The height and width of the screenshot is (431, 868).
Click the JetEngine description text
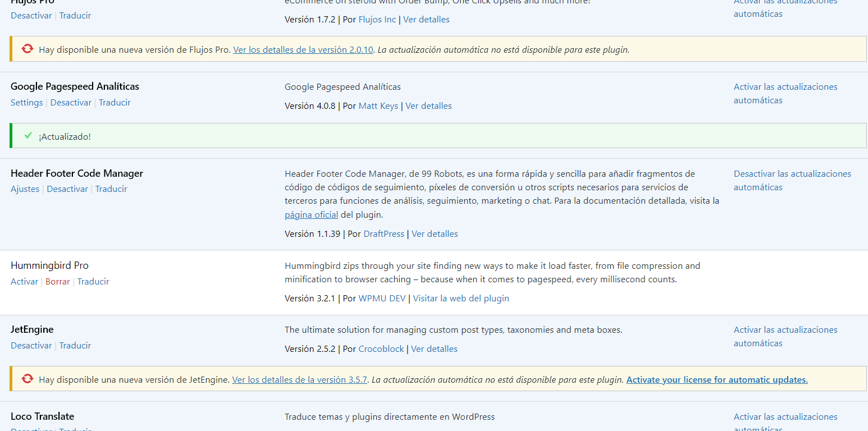(453, 329)
